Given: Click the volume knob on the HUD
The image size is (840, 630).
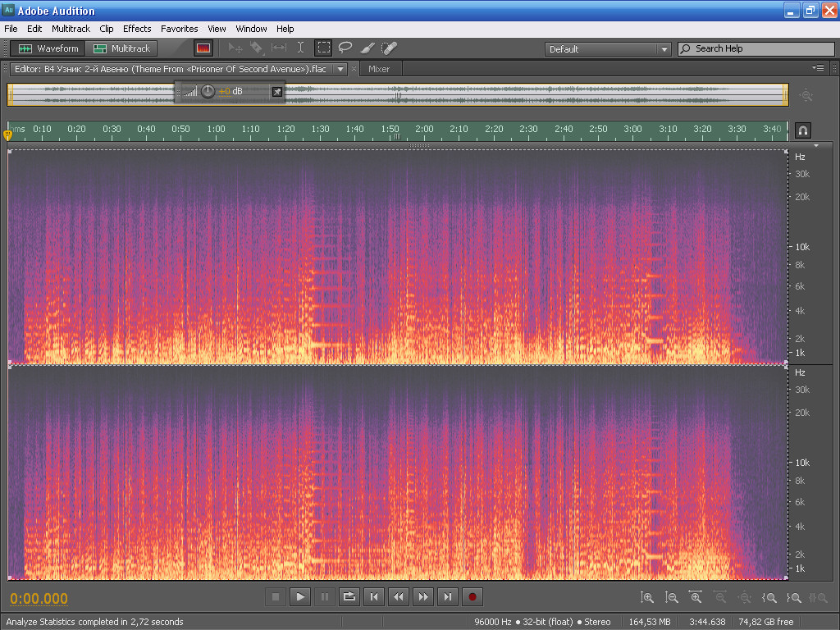Looking at the screenshot, I should [208, 91].
